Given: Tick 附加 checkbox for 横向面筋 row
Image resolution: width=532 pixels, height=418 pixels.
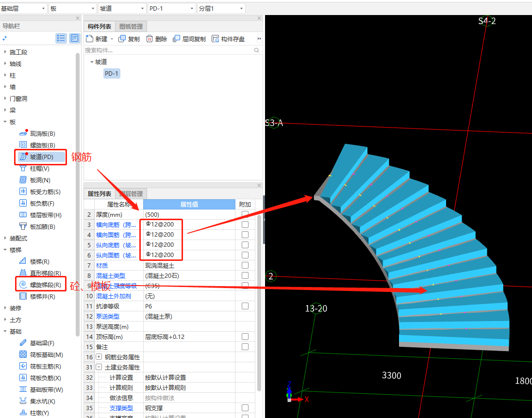Looking at the screenshot, I should coord(245,235).
